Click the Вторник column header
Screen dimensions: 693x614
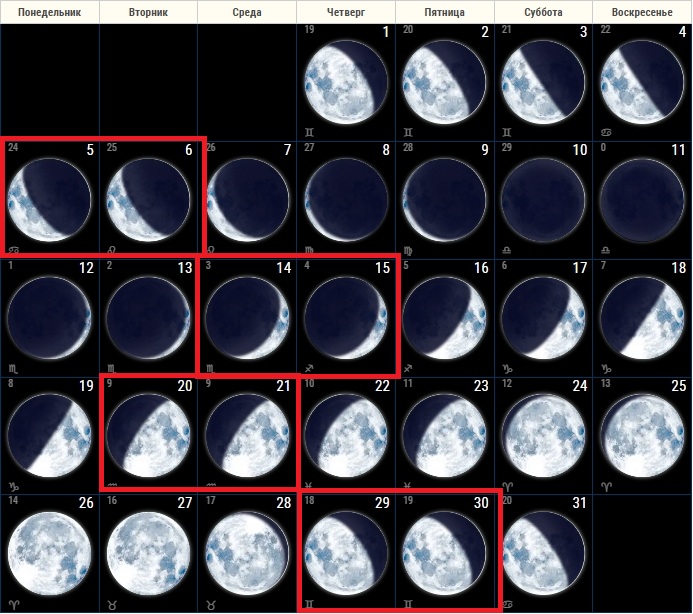pos(148,12)
